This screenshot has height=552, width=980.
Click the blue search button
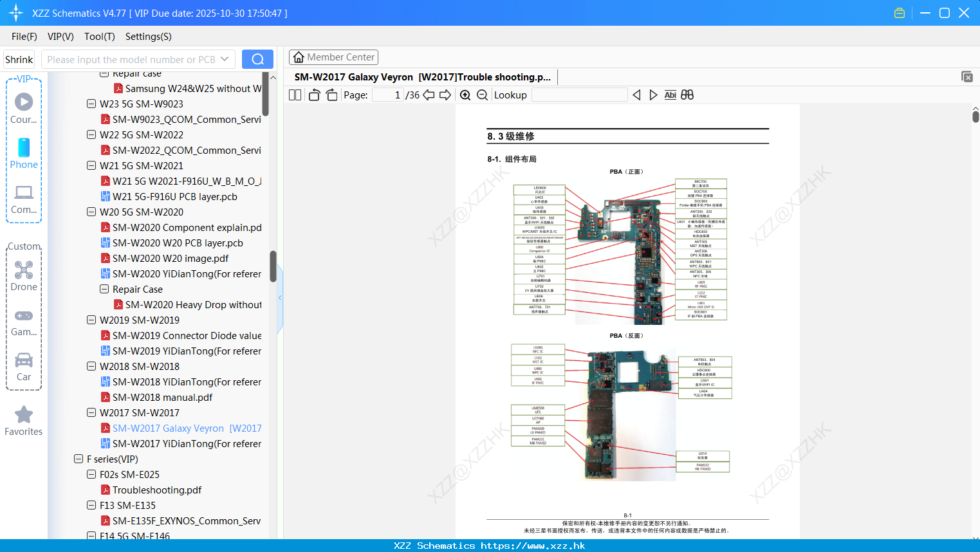[257, 59]
